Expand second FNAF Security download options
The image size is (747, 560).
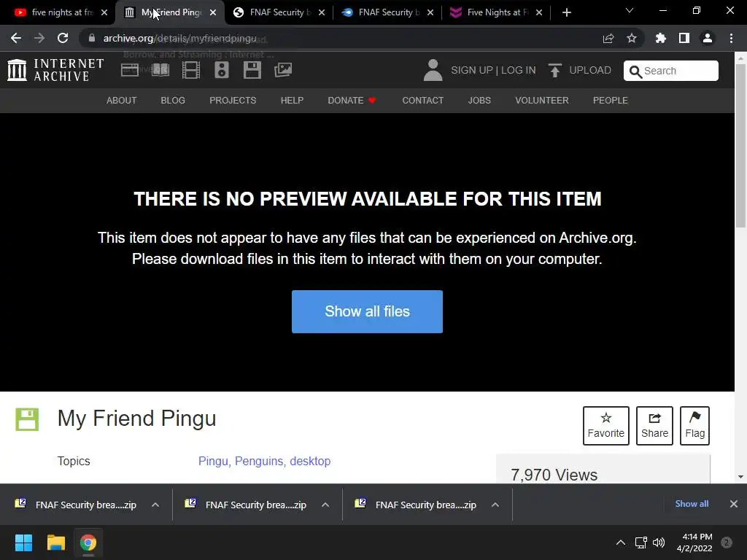coord(325,505)
